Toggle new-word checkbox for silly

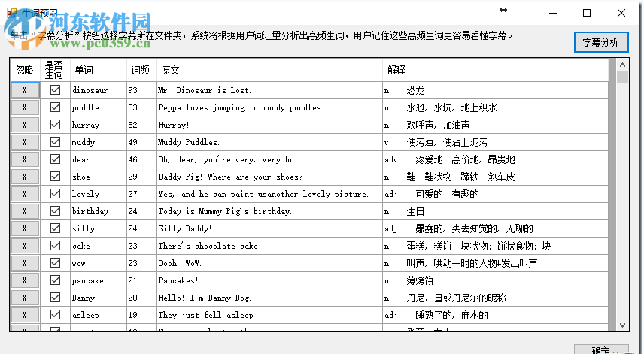(55, 228)
